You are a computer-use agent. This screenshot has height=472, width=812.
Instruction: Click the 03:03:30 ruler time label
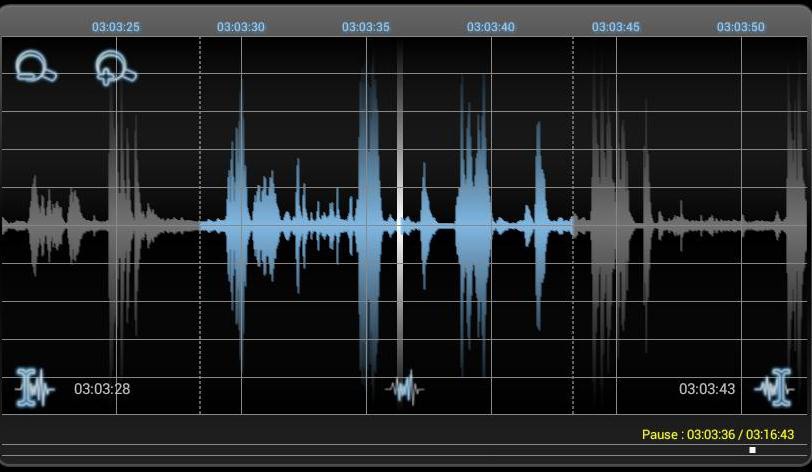click(240, 27)
